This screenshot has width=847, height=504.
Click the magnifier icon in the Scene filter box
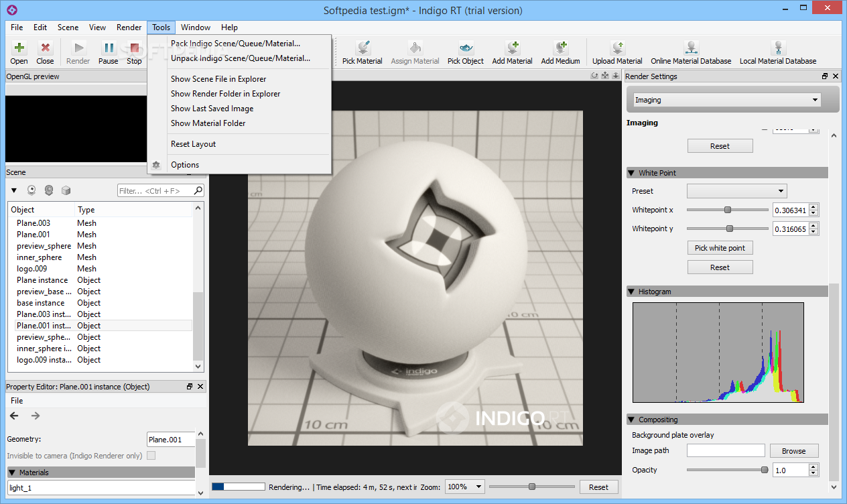tap(198, 191)
